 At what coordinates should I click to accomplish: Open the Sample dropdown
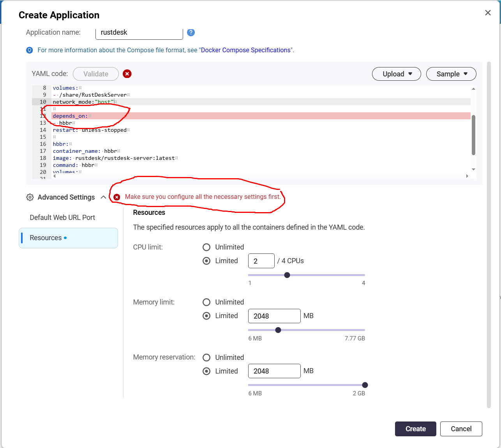451,74
